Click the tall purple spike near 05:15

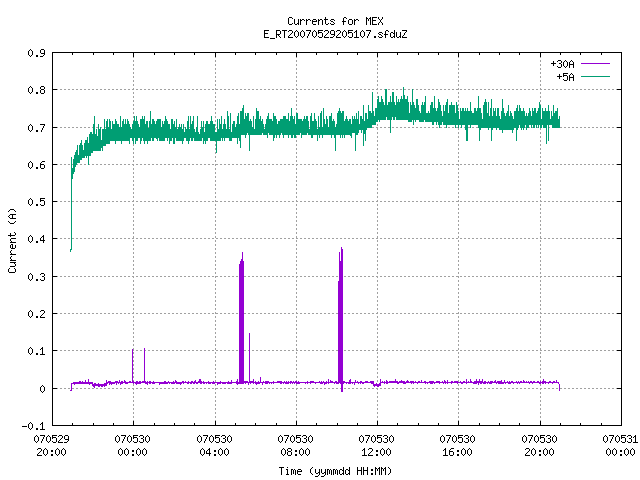(x=242, y=318)
